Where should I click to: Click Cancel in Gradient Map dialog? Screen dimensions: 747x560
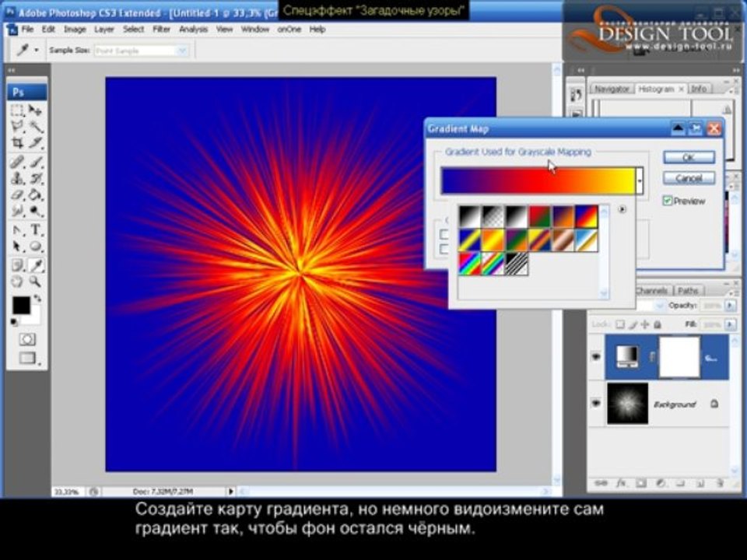pyautogui.click(x=689, y=178)
